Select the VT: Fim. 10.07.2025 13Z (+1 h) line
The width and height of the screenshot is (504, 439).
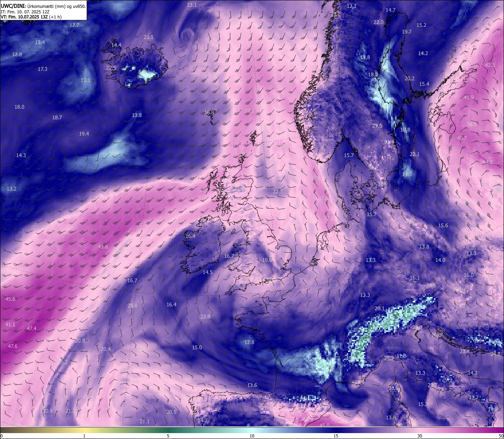31,17
